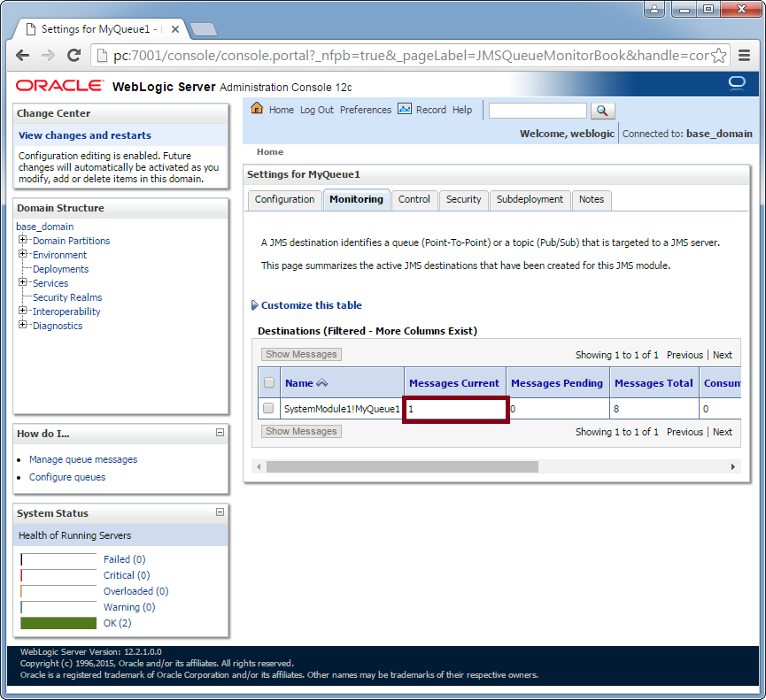Expand the Environment tree node
The height and width of the screenshot is (700, 766).
[22, 254]
